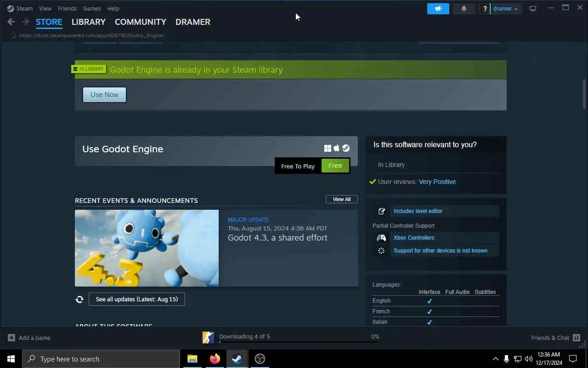Click the Add a Game plus icon
Viewport: 588px width, 368px height.
coord(11,338)
